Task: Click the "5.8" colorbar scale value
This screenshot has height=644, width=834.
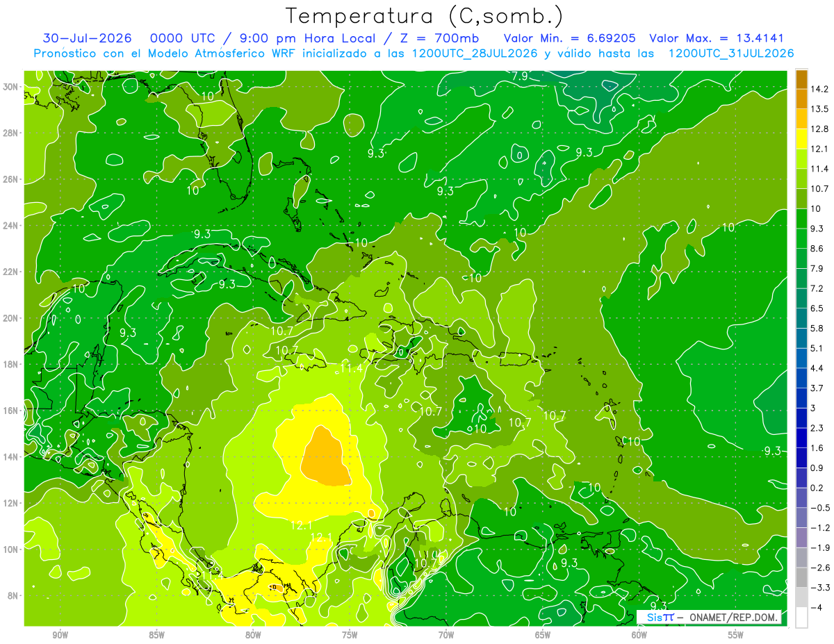Action: [819, 328]
